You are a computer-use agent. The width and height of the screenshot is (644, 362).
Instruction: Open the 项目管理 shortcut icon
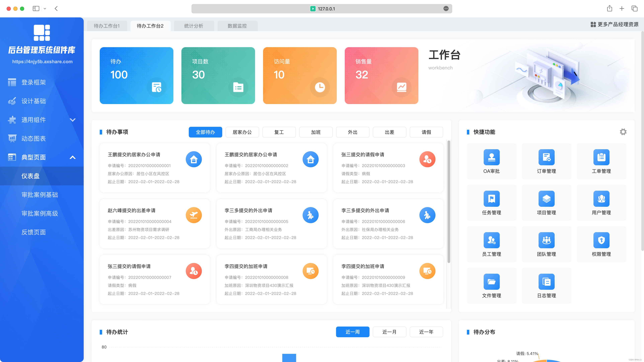click(546, 199)
